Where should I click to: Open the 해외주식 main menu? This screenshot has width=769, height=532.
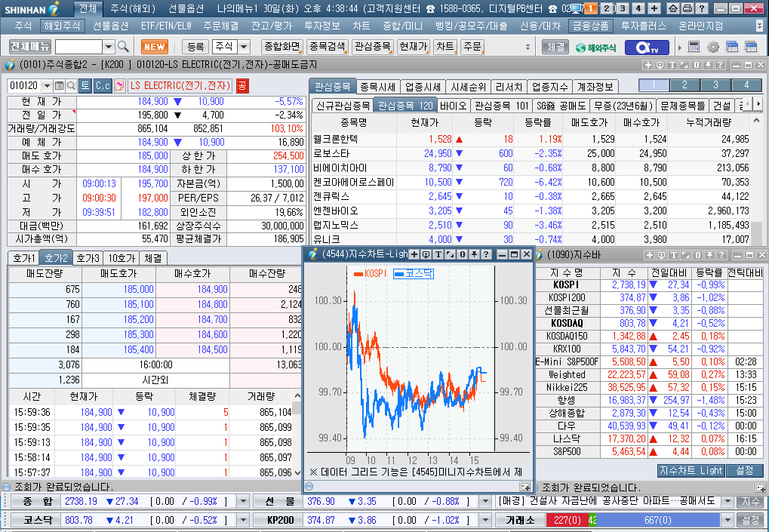tap(62, 26)
